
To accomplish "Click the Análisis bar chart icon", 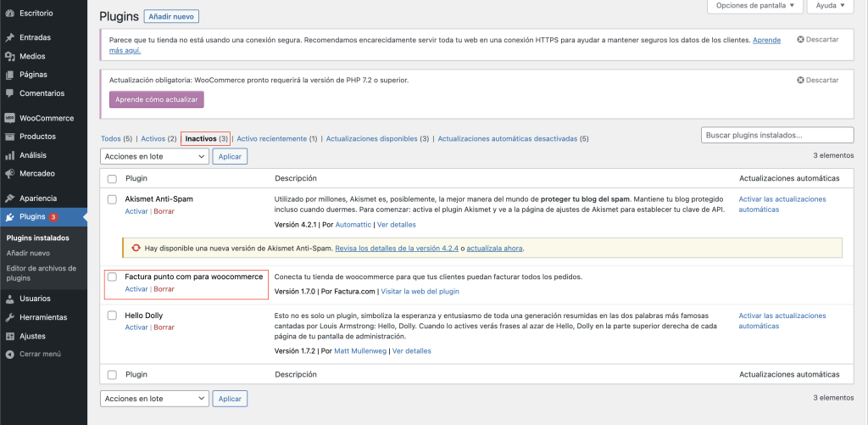I will point(9,155).
